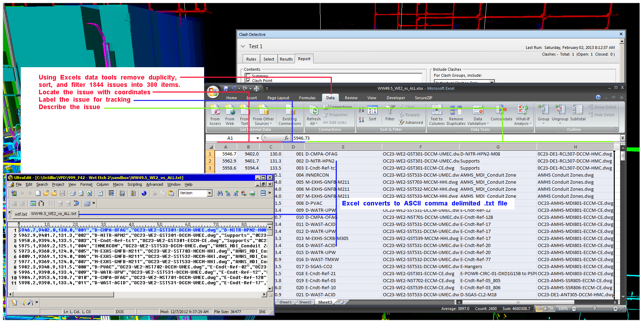Enable the Summary checkbox in Contents
This screenshot has width=644, height=323.
pos(248,76)
